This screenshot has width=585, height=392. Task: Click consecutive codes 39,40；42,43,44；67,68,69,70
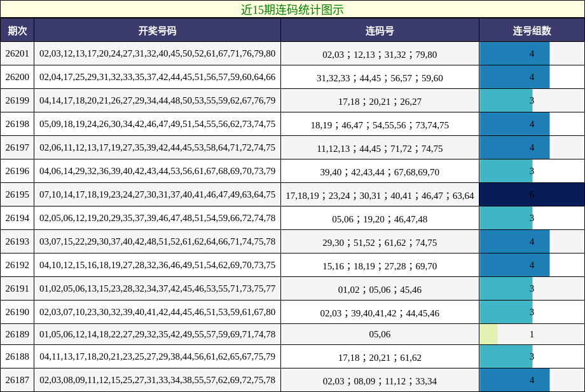click(380, 172)
